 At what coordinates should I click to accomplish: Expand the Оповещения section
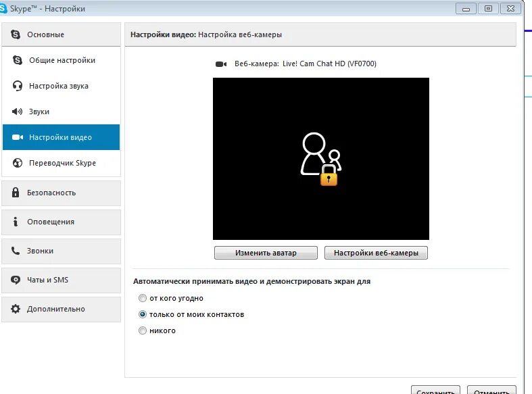click(61, 222)
